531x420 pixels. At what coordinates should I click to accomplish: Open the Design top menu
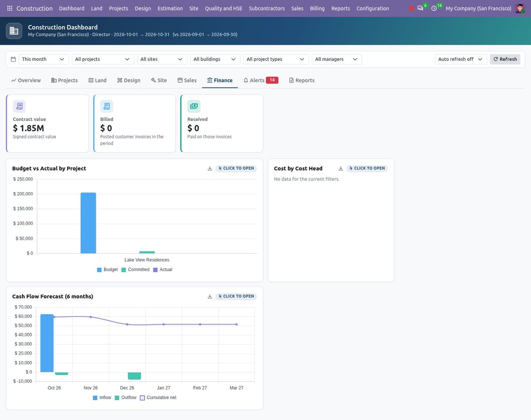coord(143,8)
